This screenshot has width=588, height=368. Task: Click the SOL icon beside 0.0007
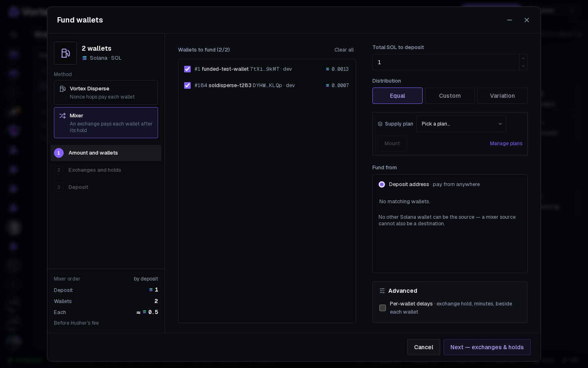click(327, 85)
